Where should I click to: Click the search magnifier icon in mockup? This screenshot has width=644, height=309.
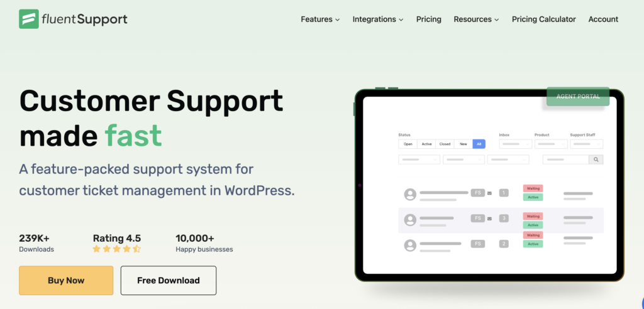pos(596,160)
